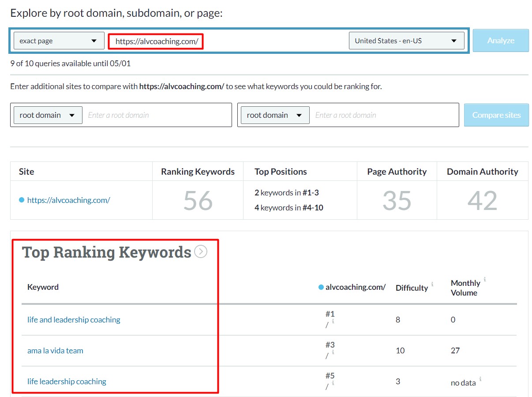532x397 pixels.
Task: Click difficulty 3 for 'life leadership coaching'
Action: [398, 382]
